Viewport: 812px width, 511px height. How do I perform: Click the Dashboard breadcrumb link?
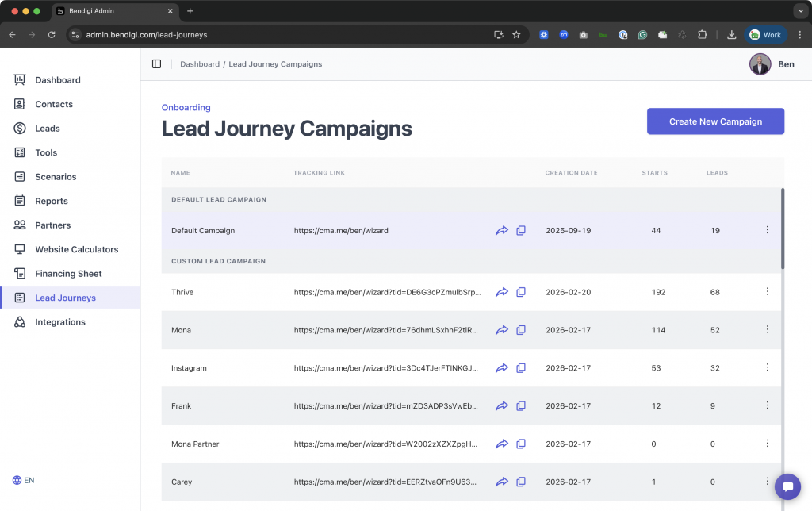pyautogui.click(x=200, y=64)
